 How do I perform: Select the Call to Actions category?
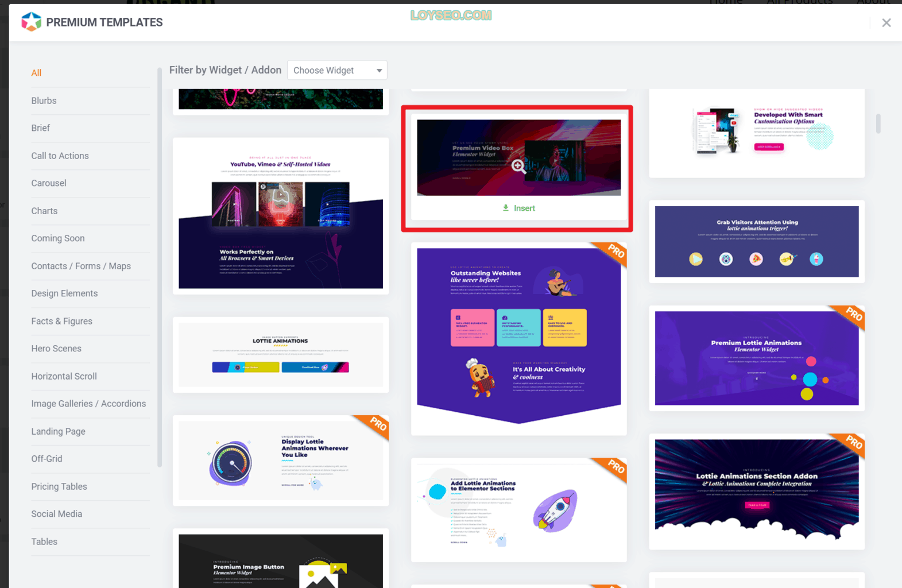point(60,156)
